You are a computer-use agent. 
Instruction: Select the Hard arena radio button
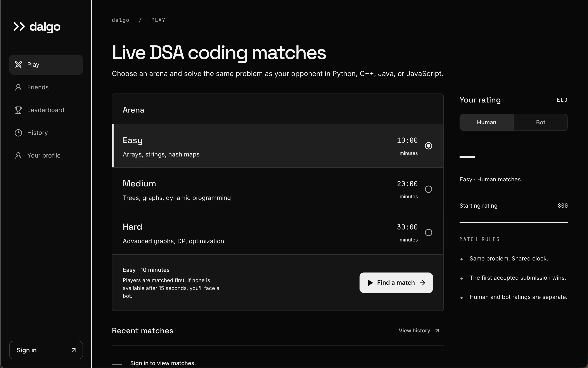click(428, 233)
